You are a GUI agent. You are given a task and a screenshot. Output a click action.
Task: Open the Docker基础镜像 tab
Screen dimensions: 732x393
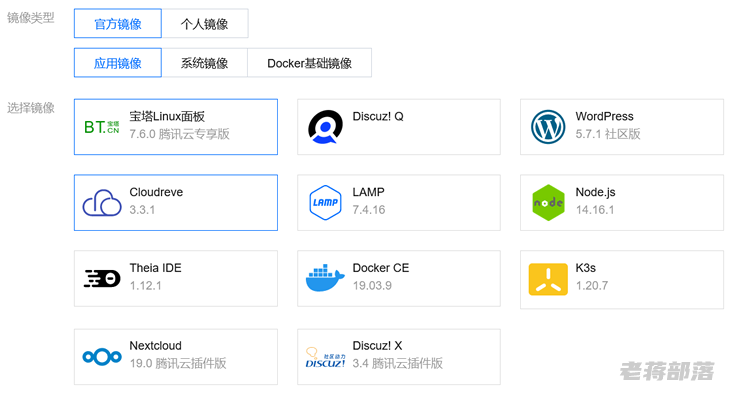click(309, 63)
